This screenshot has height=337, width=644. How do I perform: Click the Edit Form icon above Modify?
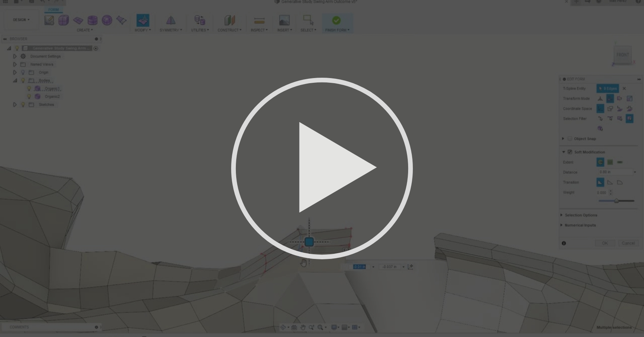pos(143,20)
